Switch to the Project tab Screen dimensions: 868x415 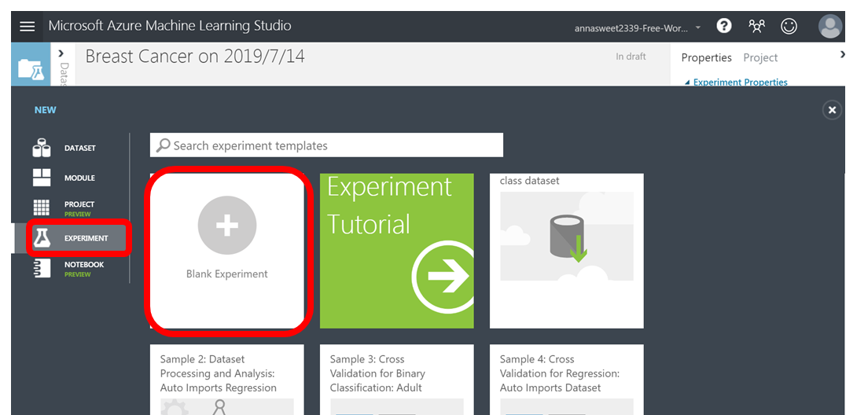(760, 57)
